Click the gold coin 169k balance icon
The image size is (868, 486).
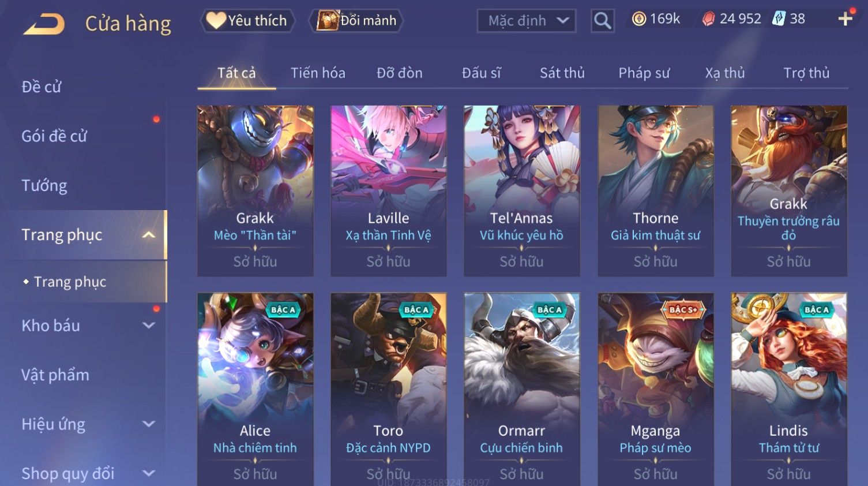(x=639, y=19)
